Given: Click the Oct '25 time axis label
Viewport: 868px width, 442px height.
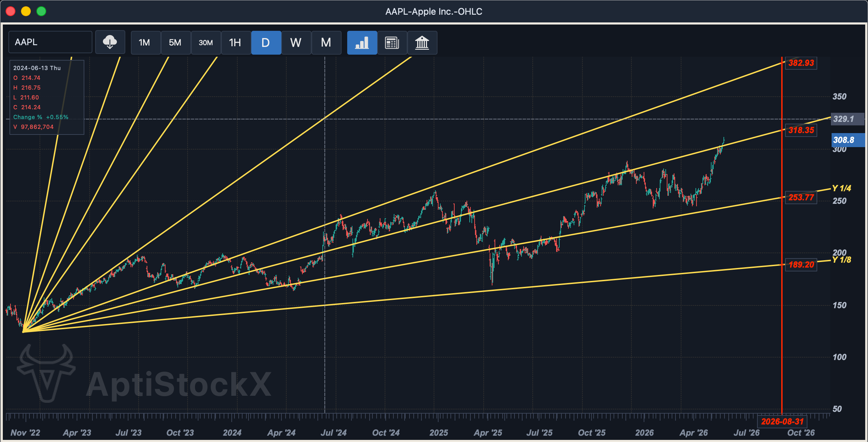Looking at the screenshot, I should 591,433.
